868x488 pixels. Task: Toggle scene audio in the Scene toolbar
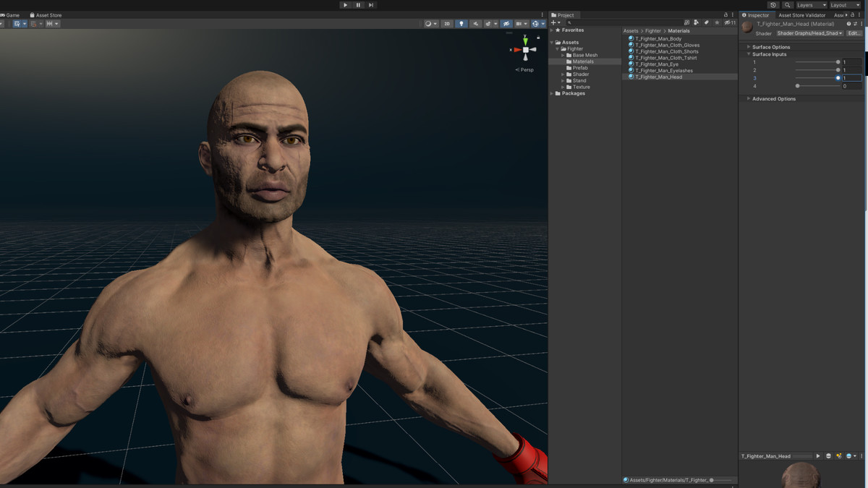[475, 24]
